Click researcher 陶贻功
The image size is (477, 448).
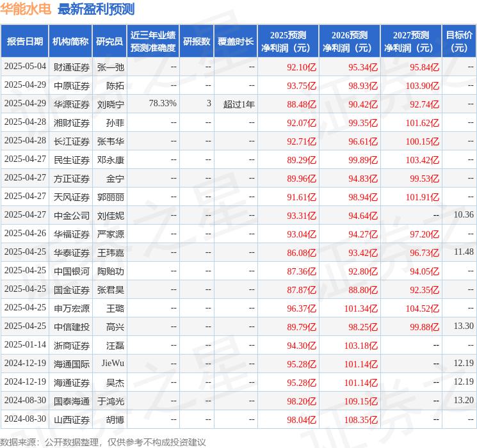point(110,271)
